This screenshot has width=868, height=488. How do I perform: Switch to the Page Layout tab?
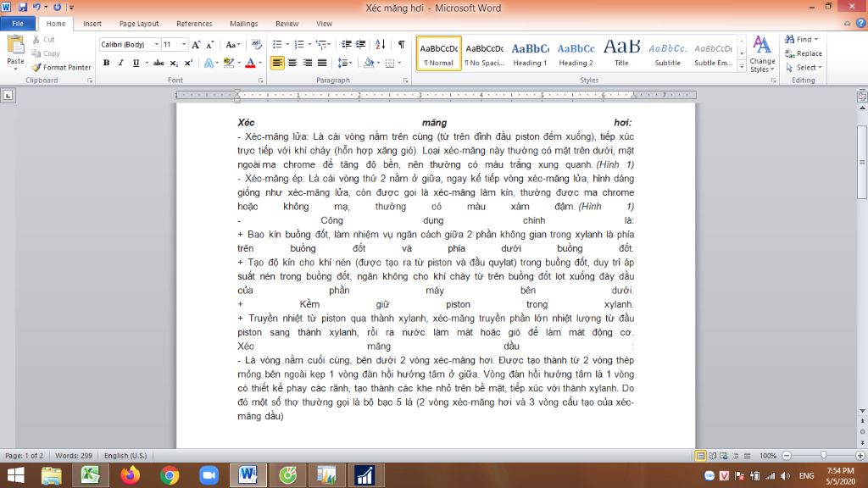click(x=139, y=23)
